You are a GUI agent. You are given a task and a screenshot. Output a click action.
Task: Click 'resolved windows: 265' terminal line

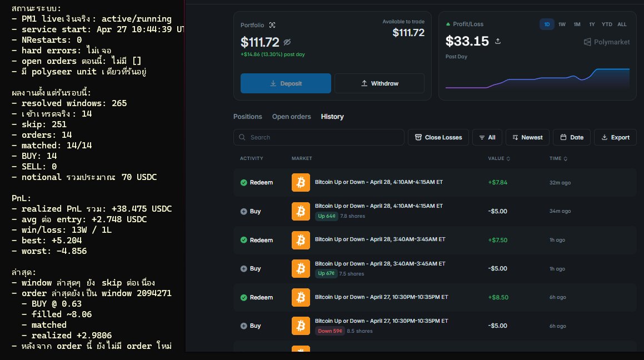coord(69,103)
